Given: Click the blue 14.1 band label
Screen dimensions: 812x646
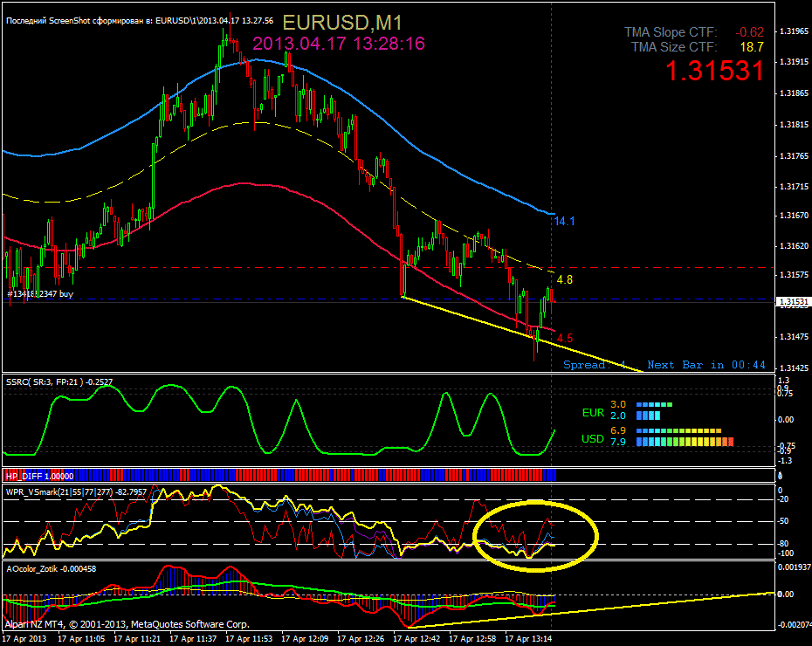Looking at the screenshot, I should [564, 222].
